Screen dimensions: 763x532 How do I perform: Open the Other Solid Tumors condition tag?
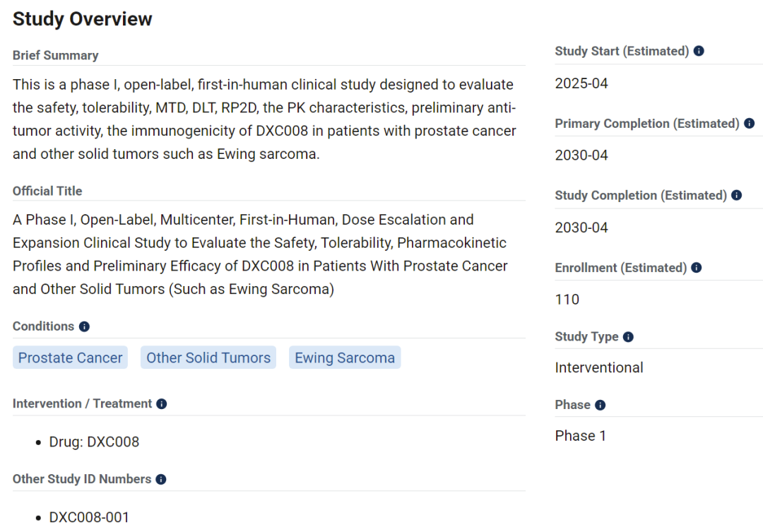click(x=208, y=358)
